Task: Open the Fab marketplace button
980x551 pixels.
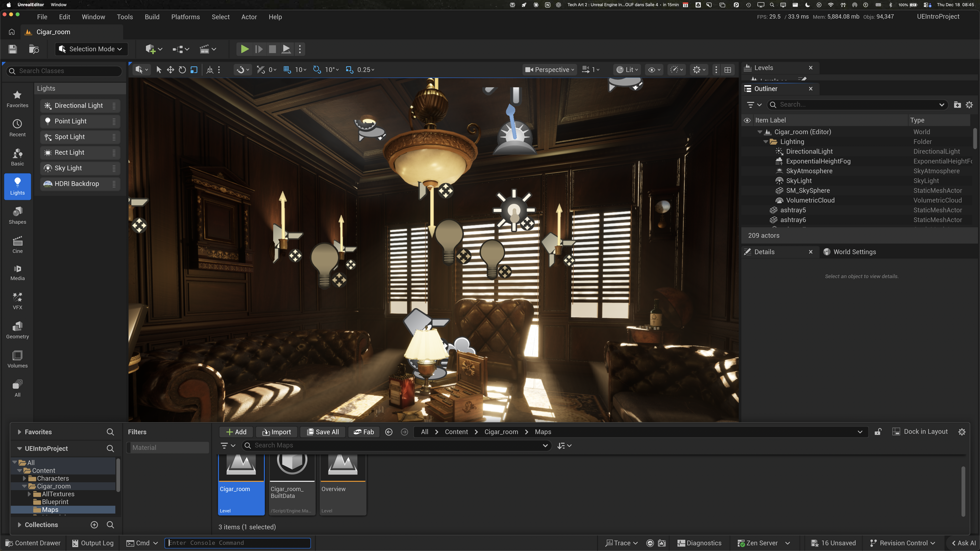Action: [x=364, y=432]
